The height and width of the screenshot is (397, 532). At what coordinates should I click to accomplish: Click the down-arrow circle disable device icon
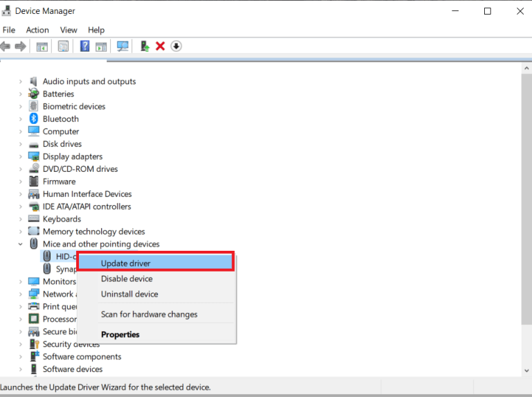(x=176, y=46)
